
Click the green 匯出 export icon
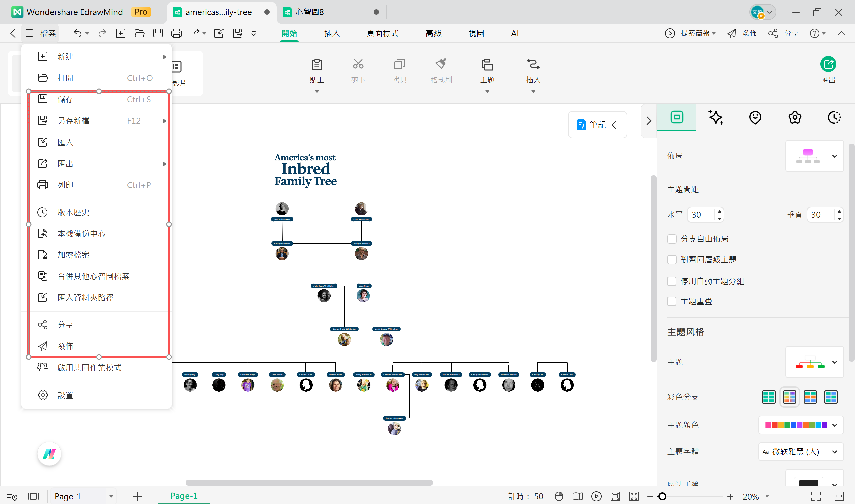point(828,64)
